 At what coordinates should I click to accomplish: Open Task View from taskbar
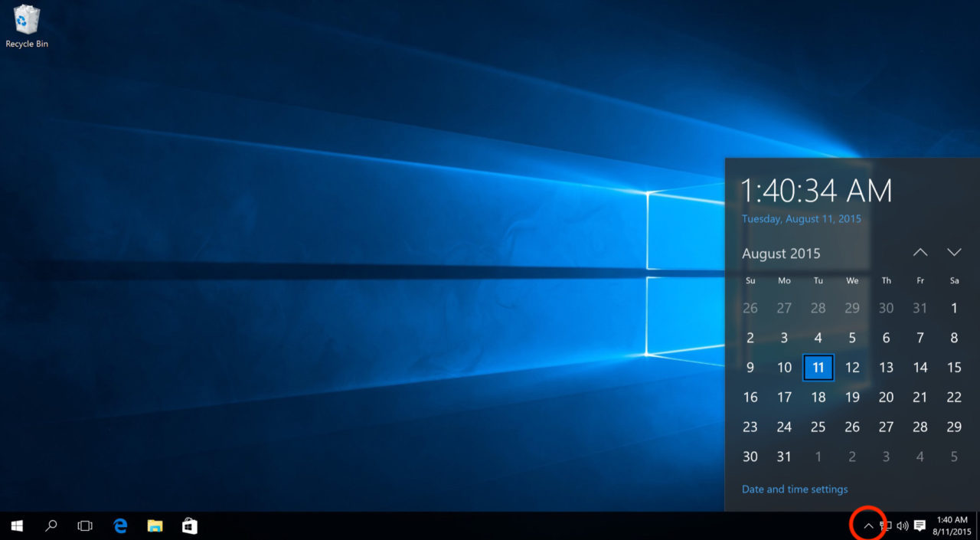[85, 526]
